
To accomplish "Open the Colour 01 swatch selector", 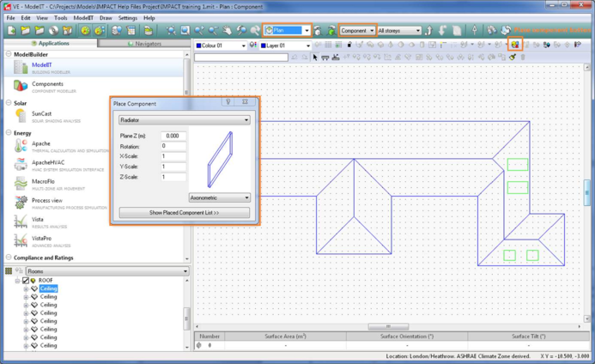I will (x=221, y=45).
